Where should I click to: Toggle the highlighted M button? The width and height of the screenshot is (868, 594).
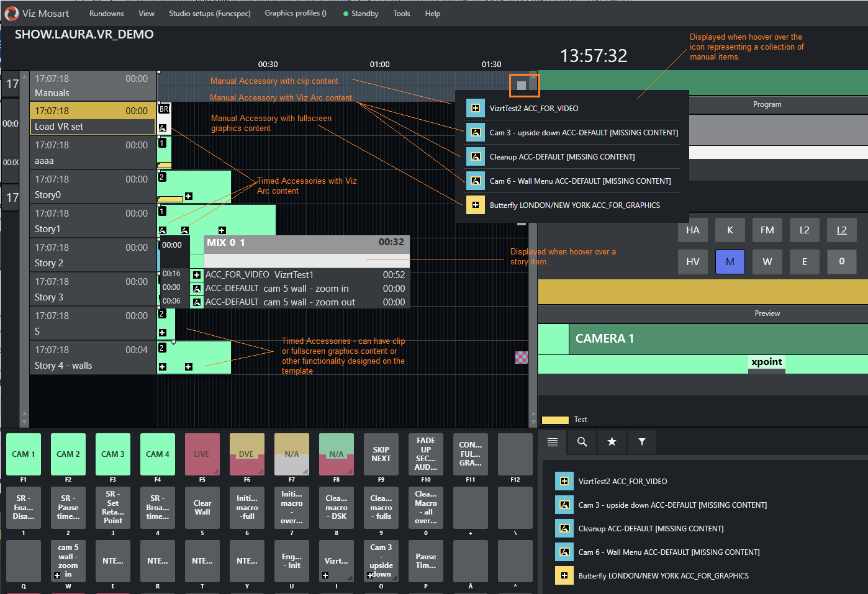point(730,262)
